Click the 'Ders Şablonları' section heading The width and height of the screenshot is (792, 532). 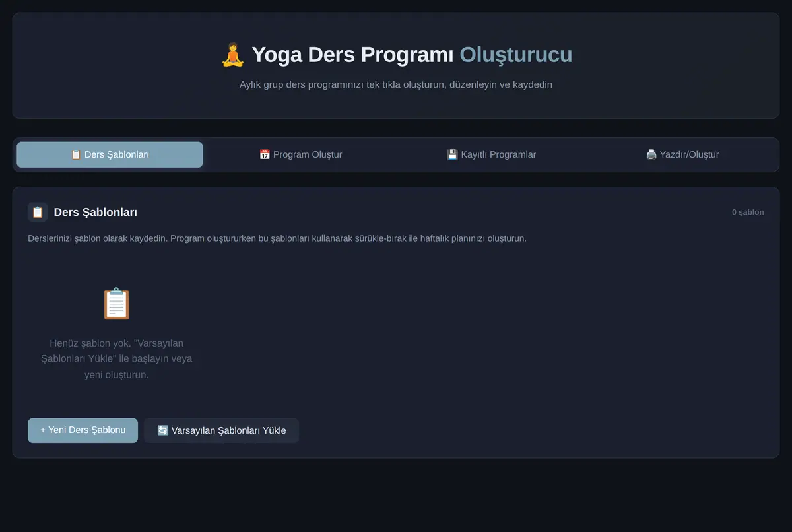pyautogui.click(x=96, y=212)
